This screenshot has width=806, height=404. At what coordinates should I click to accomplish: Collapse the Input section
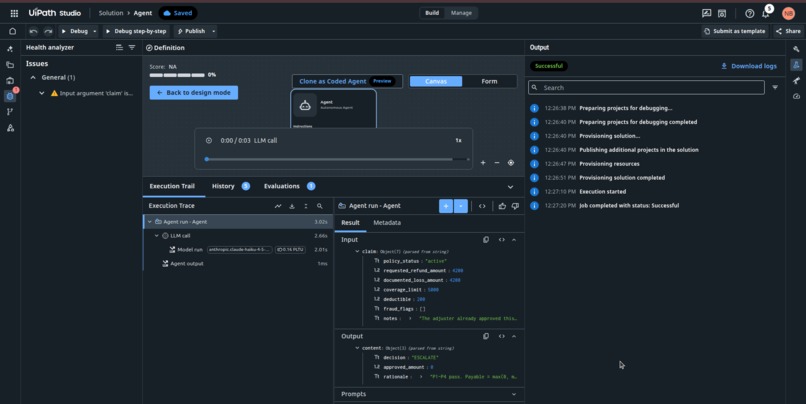[514, 240]
